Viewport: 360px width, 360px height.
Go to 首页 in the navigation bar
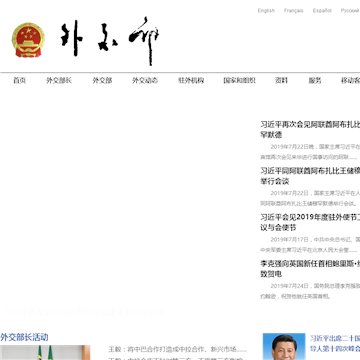coord(19,80)
